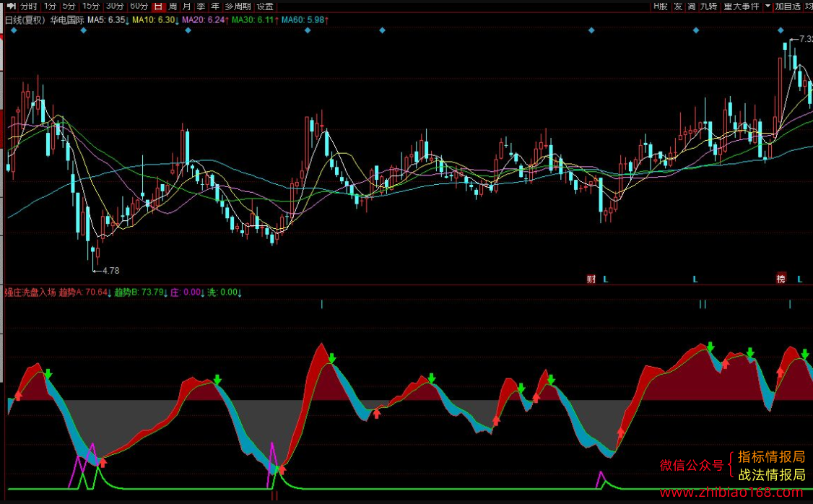Switch to the 季 quarterly tab
Image resolution: width=813 pixels, height=504 pixels.
click(x=201, y=6)
